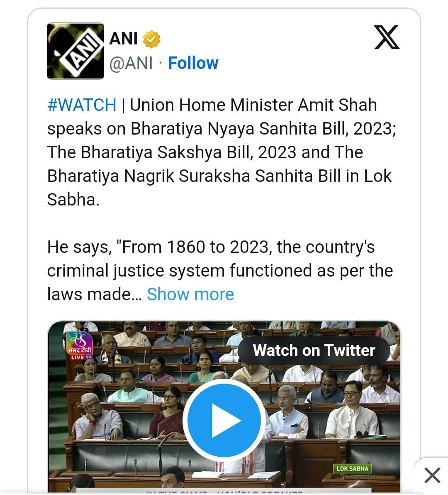Click the LOK SABHA label in the video

coord(352,468)
